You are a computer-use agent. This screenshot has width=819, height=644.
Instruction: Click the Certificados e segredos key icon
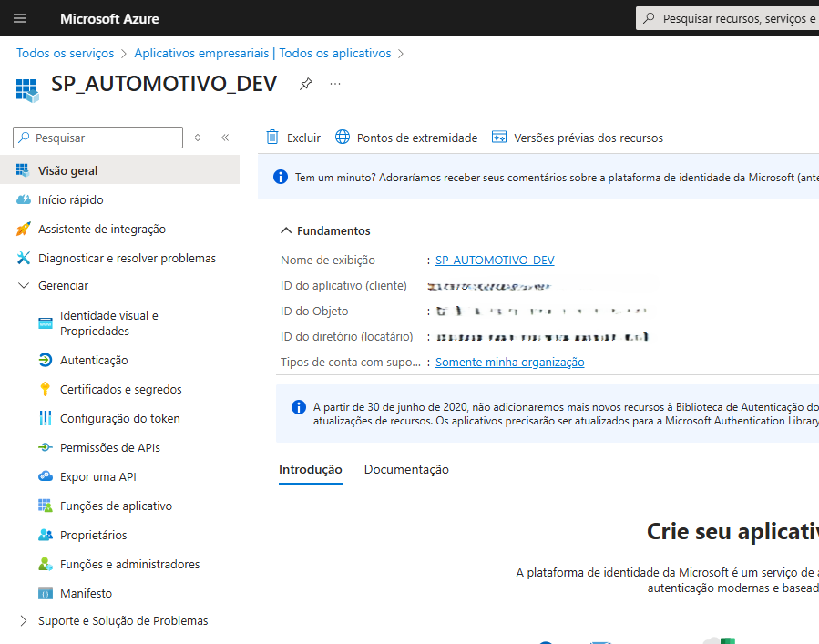45,389
